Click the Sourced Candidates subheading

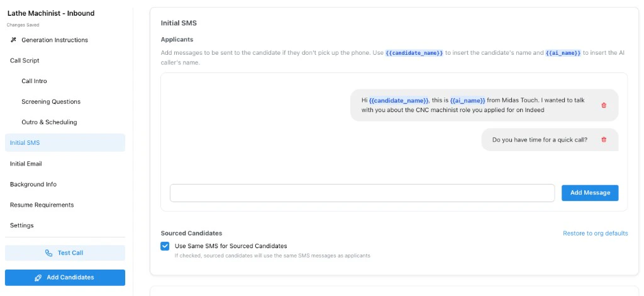tap(191, 233)
